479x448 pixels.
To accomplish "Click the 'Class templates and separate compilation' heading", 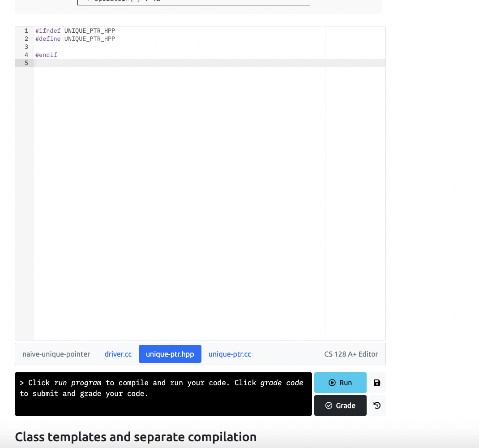I will point(135,437).
